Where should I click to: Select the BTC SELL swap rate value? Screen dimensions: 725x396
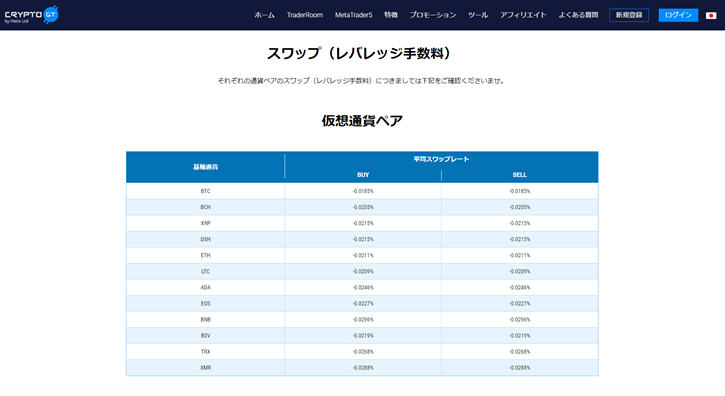(x=520, y=191)
